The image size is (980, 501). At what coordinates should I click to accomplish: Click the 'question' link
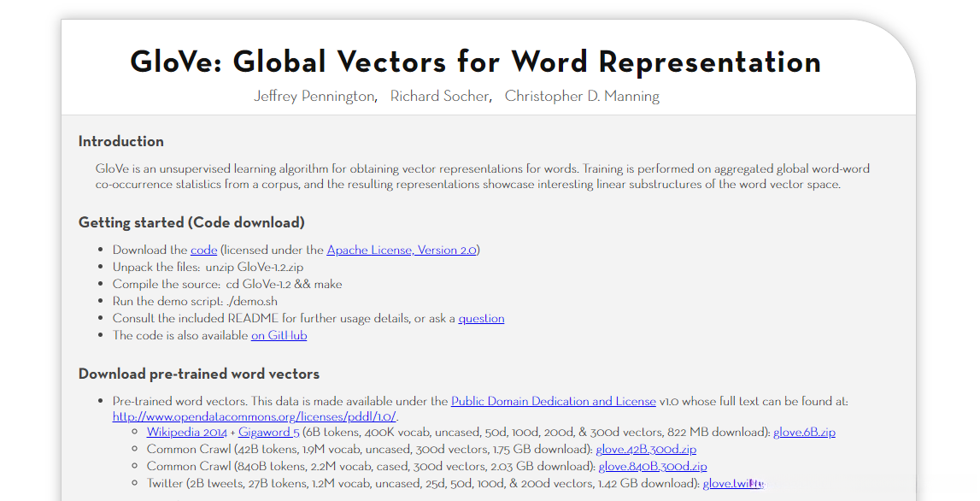(481, 318)
